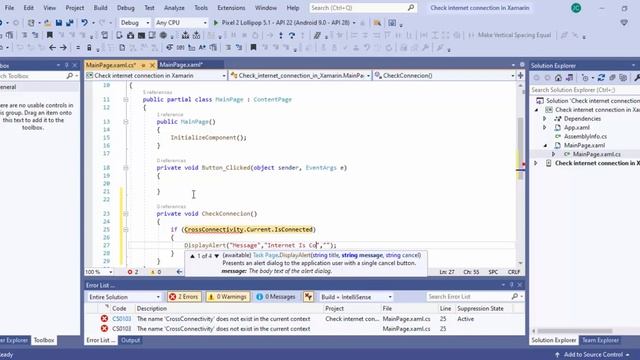Sort the Error List by Description column
This screenshot has width=640, height=360.
point(152,309)
